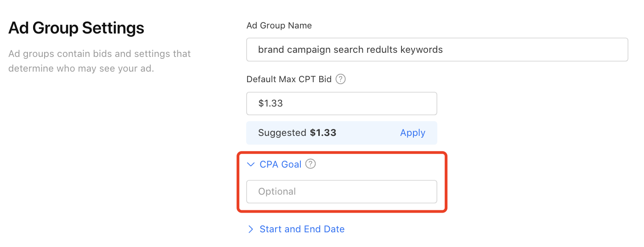The height and width of the screenshot is (247, 644).
Task: Click the 'Optional' placeholder text
Action: [x=277, y=191]
